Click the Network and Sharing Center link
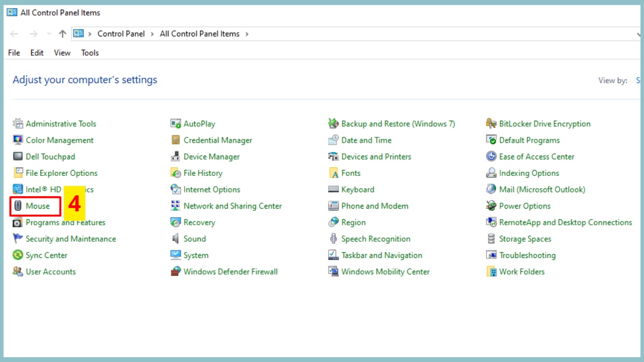 pyautogui.click(x=232, y=206)
